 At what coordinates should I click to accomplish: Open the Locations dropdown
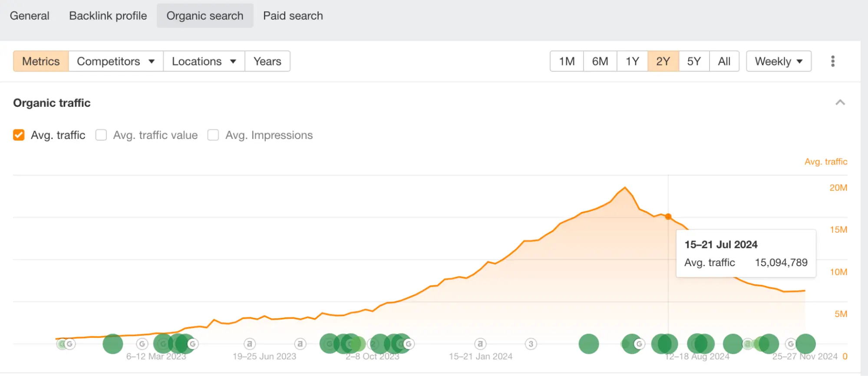pos(204,61)
